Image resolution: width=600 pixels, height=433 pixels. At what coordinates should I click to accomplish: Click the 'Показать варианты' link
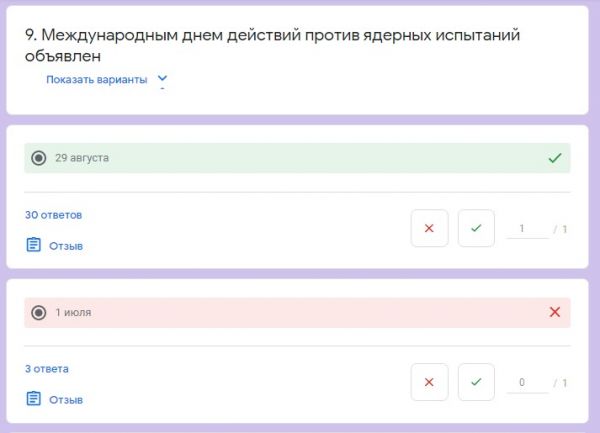[x=96, y=79]
